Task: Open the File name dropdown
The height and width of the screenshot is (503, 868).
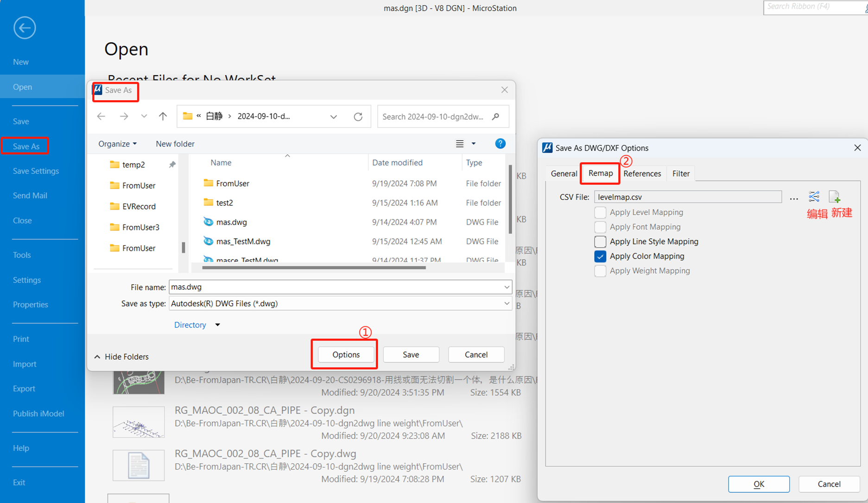Action: pos(507,287)
